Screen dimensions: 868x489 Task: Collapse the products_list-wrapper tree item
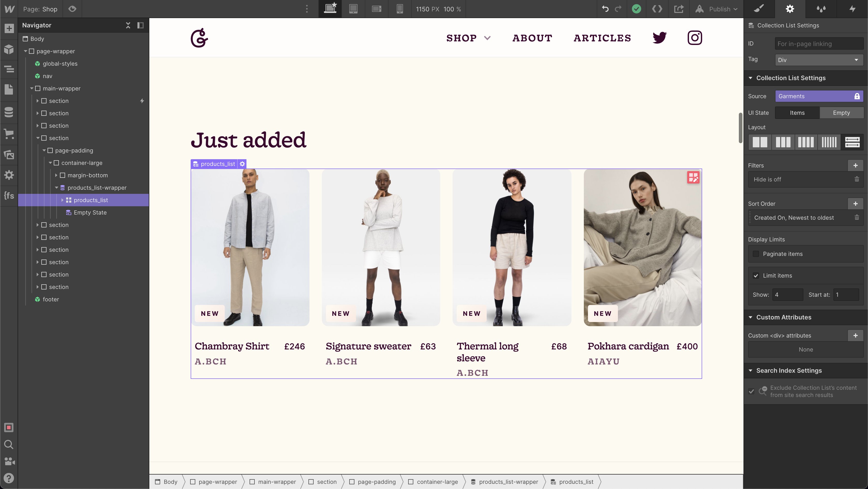(57, 188)
